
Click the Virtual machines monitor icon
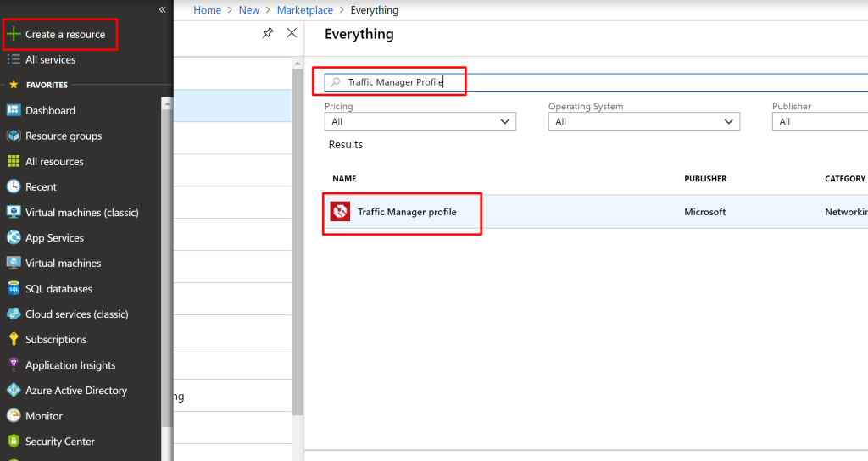pos(14,263)
